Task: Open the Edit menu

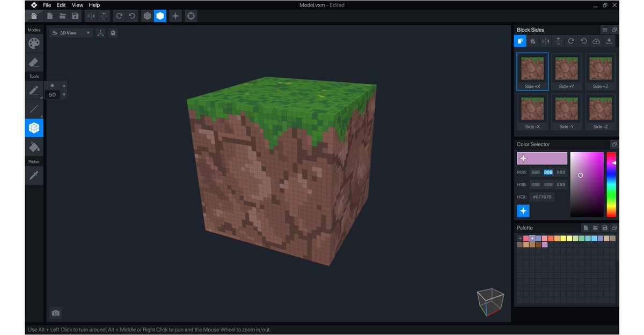Action: click(x=61, y=5)
